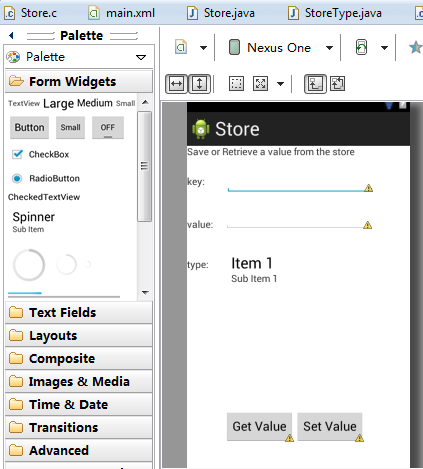Toggle fill height vertical arrows button
The width and height of the screenshot is (423, 469).
point(199,84)
